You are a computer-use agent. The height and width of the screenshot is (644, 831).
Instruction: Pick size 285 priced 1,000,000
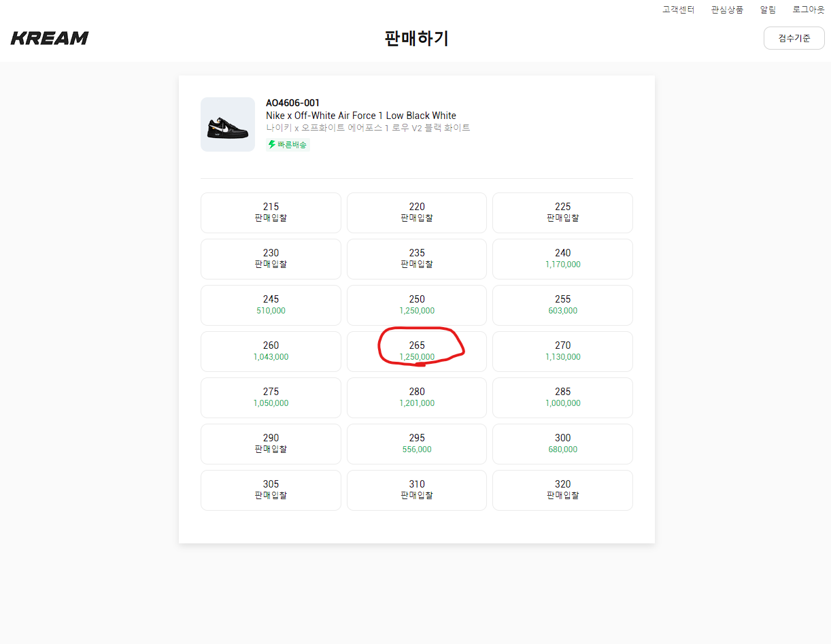(562, 397)
